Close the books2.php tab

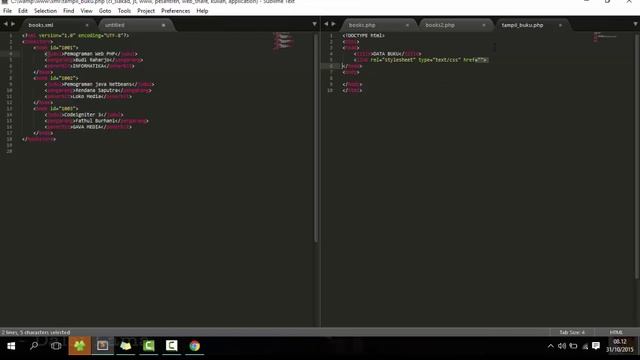pyautogui.click(x=484, y=25)
